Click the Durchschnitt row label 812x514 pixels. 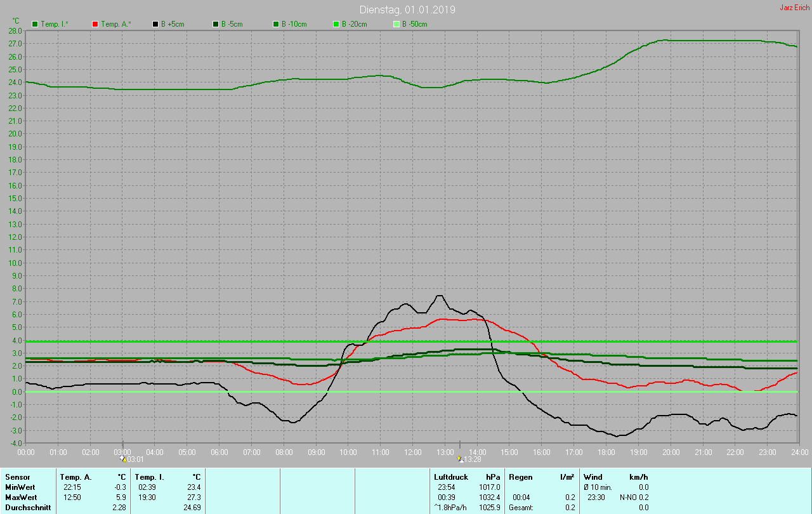[28, 508]
